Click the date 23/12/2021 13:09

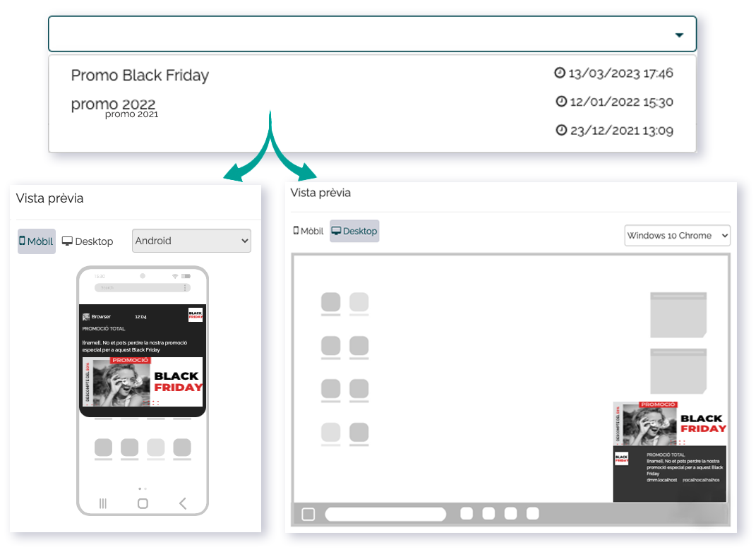click(x=621, y=130)
